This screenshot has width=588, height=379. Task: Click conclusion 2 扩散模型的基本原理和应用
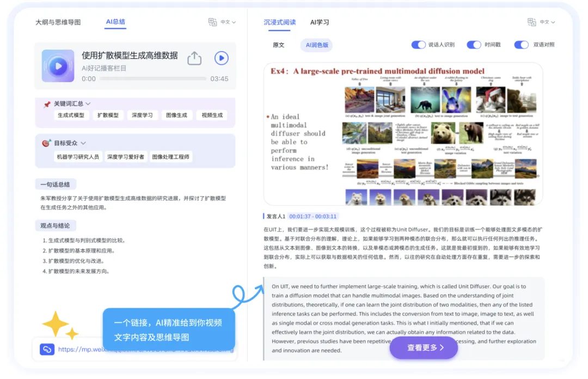(x=78, y=250)
